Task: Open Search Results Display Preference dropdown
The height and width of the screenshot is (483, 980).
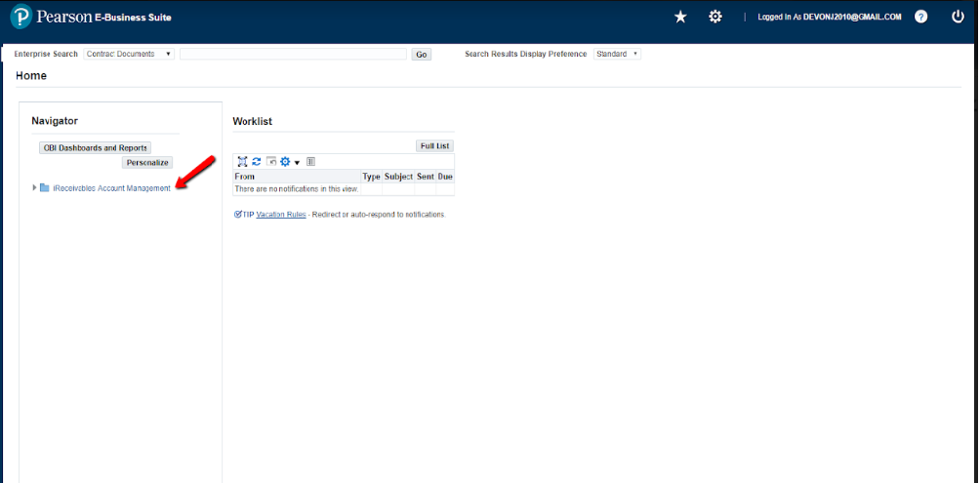Action: 617,55
